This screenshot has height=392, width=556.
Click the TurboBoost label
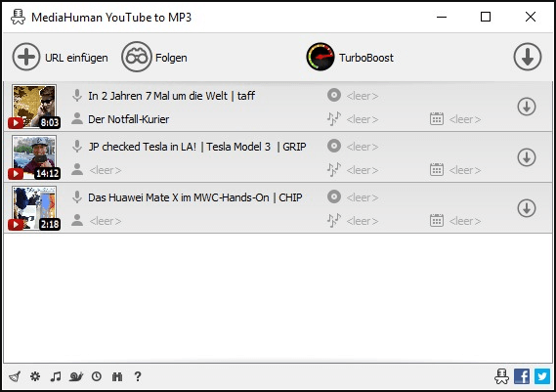click(x=365, y=58)
